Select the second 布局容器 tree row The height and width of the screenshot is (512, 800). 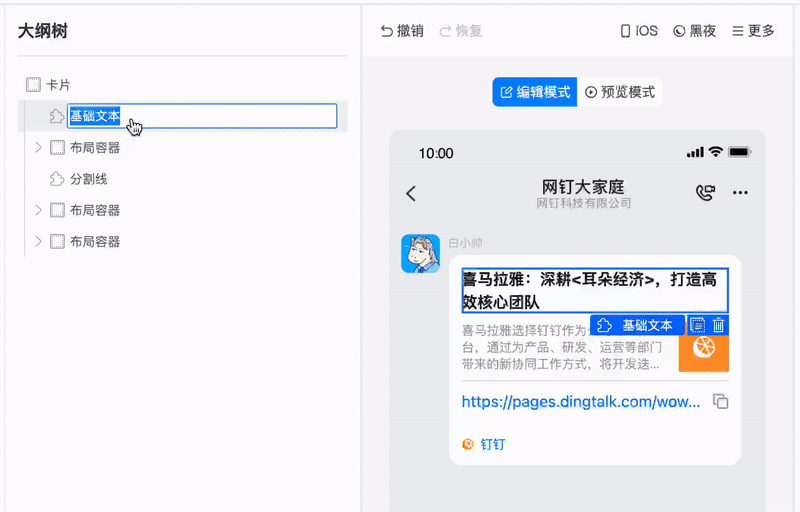(x=183, y=210)
